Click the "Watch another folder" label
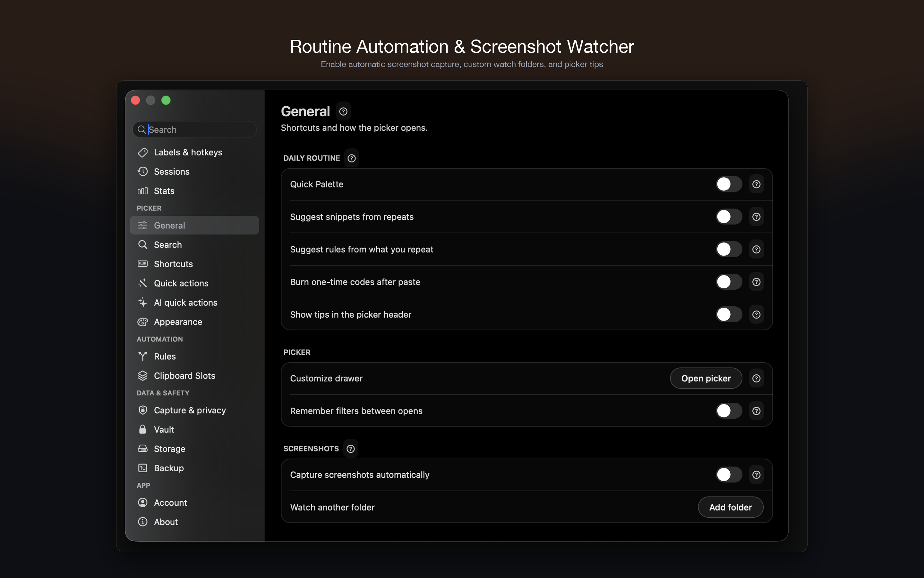Viewport: 924px width, 578px height. coord(332,507)
